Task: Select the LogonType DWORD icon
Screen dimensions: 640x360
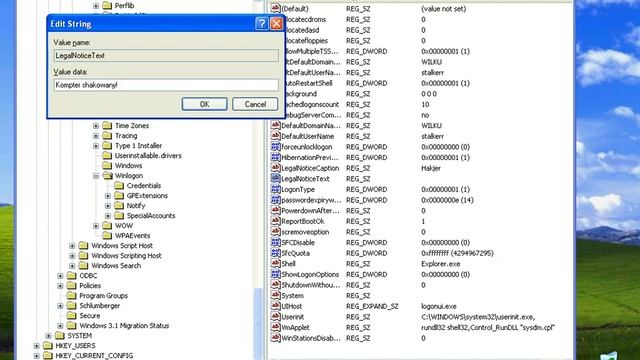Action: coord(276,189)
